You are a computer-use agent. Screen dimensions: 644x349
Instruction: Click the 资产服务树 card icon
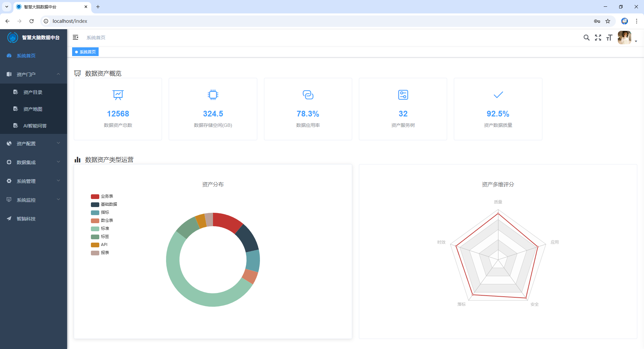(x=403, y=95)
